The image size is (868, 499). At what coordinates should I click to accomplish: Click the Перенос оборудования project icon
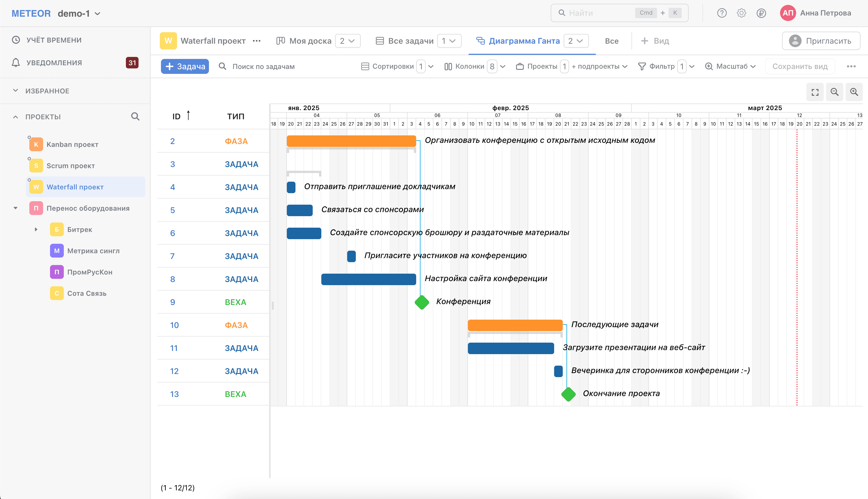[x=36, y=208]
